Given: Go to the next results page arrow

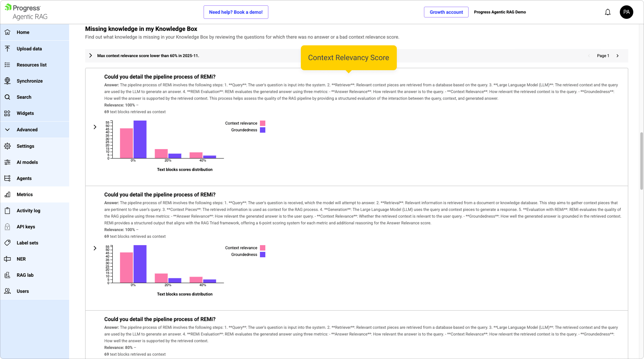Looking at the screenshot, I should pyautogui.click(x=618, y=56).
